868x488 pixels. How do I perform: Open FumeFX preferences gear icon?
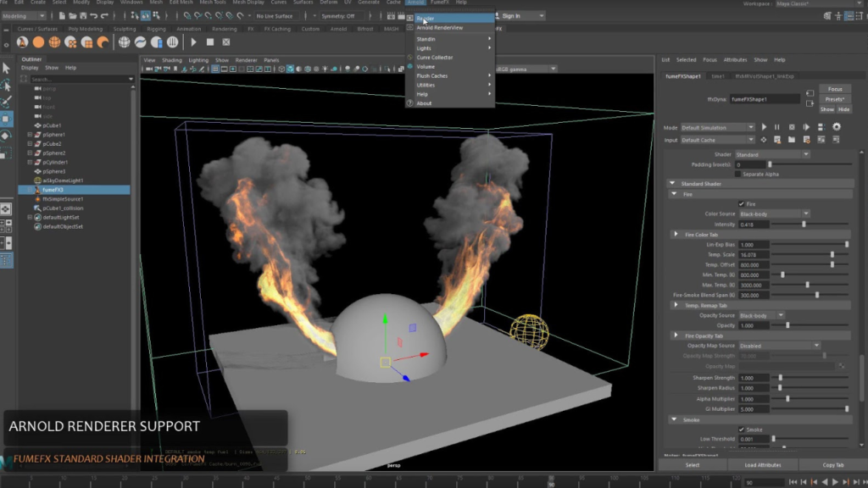pos(837,127)
